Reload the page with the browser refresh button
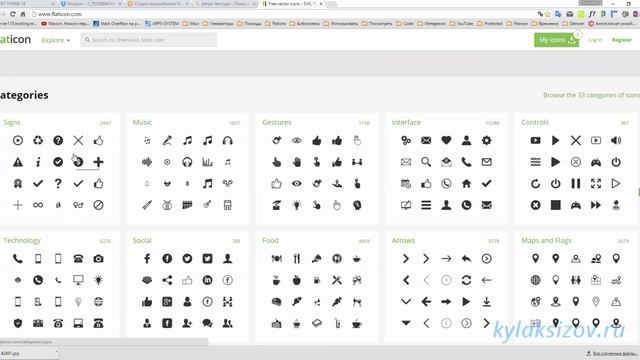This screenshot has height=360, width=640. click(13, 14)
